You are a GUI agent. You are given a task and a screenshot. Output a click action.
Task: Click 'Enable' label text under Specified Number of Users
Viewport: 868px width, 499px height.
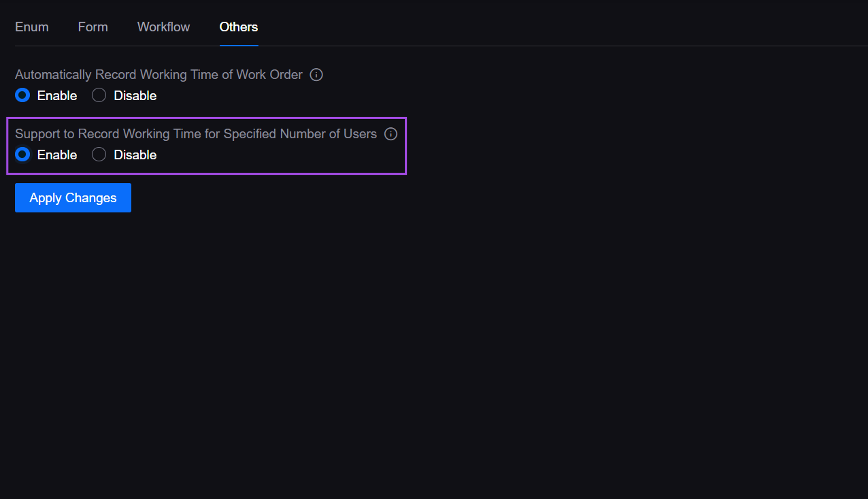pos(57,155)
